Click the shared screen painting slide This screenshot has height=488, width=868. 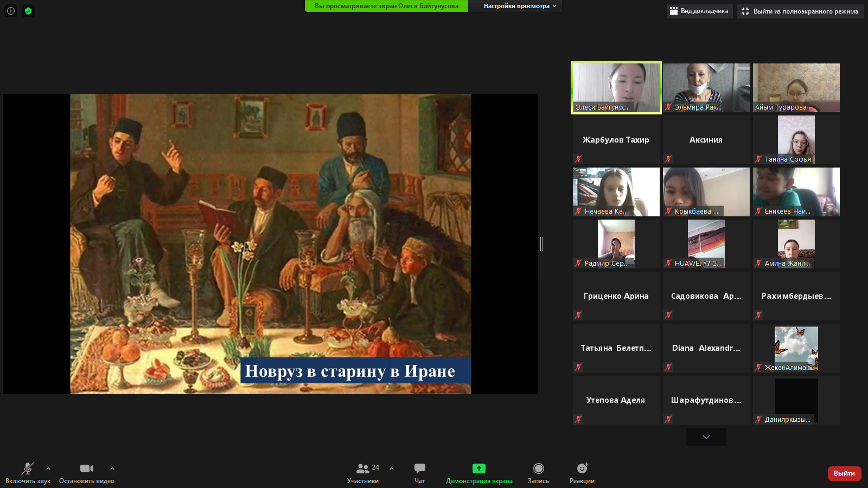tap(271, 244)
